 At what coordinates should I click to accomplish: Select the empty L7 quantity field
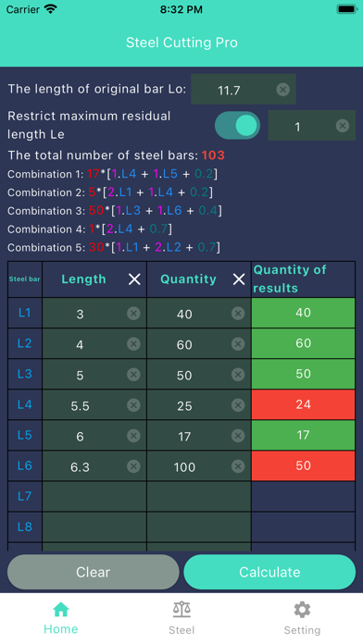tap(199, 497)
